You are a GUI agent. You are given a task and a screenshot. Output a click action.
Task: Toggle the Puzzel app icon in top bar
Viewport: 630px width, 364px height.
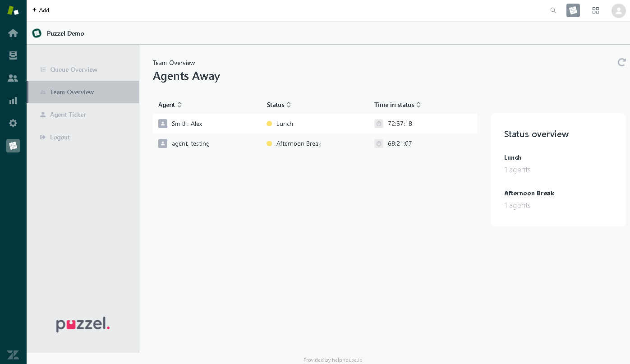[x=573, y=10]
